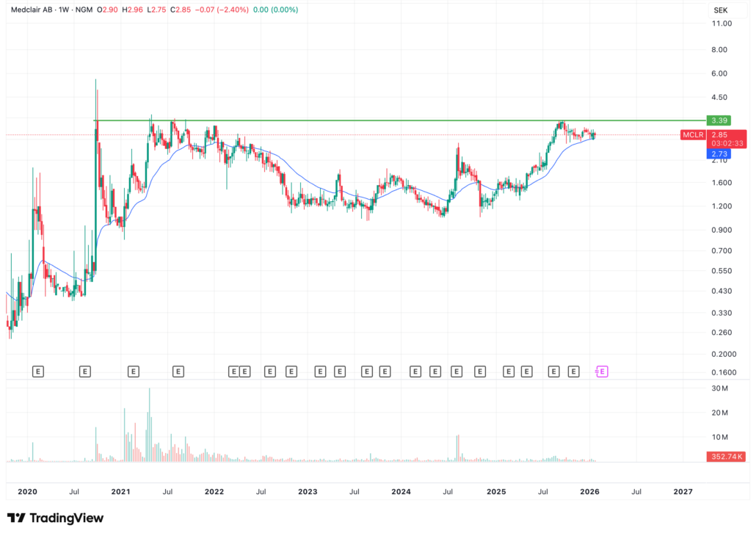Viewport: 756px width, 536px height.
Task: Open the SEK currency selector
Action: (x=719, y=10)
